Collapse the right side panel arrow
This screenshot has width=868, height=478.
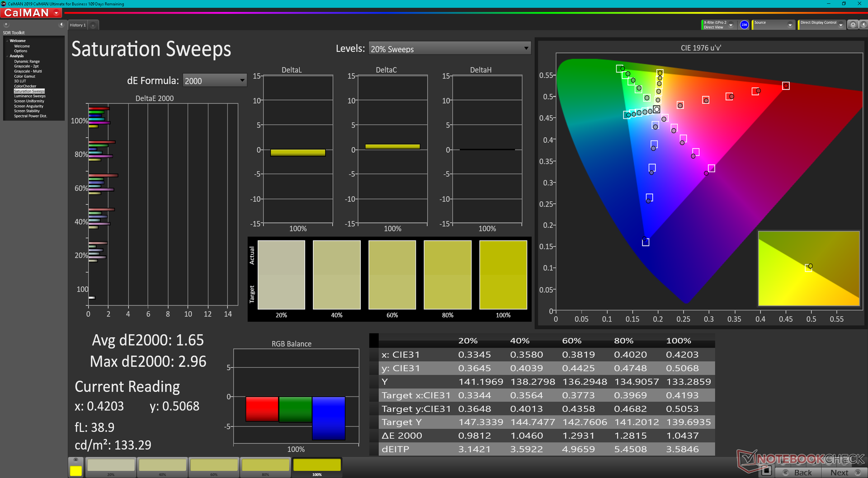click(863, 25)
